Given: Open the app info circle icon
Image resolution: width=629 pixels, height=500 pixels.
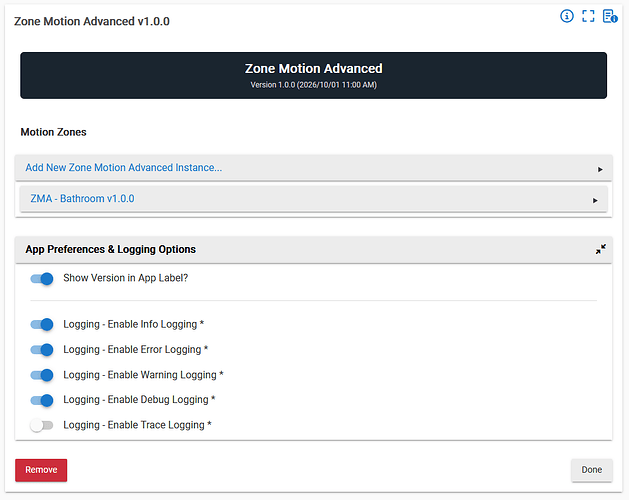Looking at the screenshot, I should coord(566,16).
